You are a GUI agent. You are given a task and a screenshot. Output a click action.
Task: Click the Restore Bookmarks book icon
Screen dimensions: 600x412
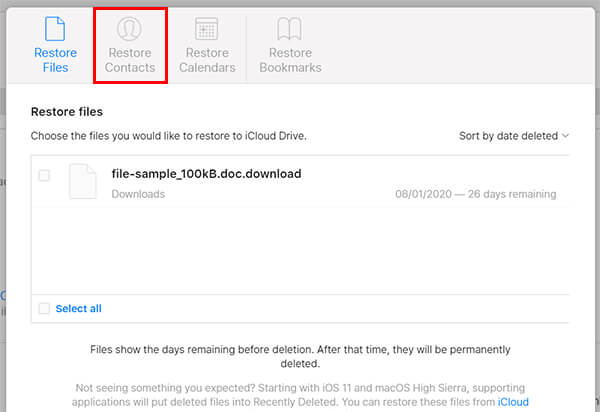click(289, 29)
